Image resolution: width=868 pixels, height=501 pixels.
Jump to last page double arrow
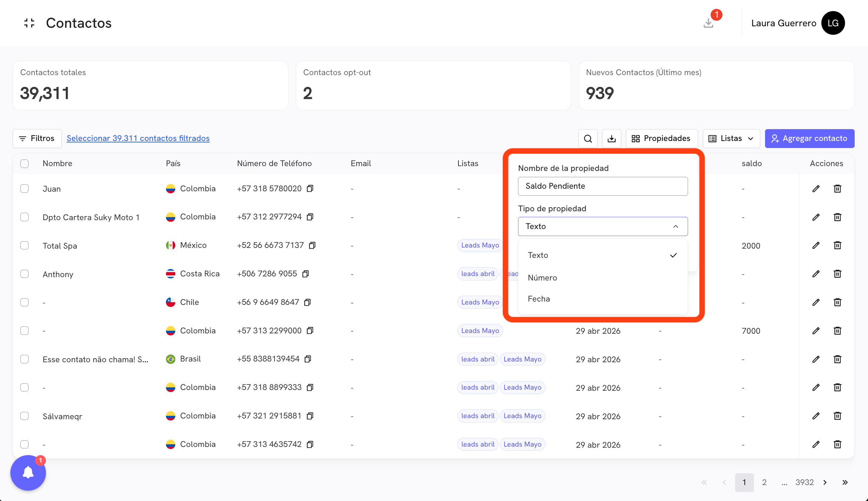(845, 482)
